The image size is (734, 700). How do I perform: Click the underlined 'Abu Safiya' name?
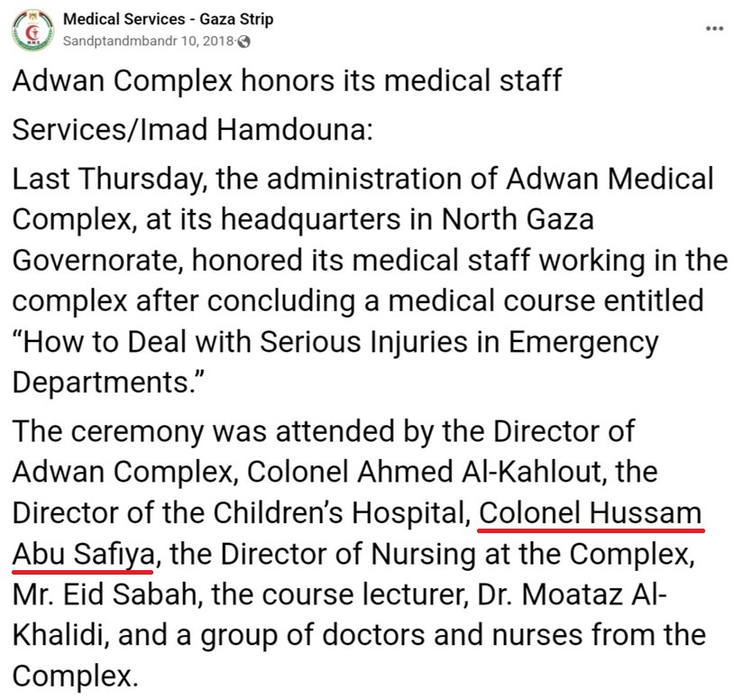point(83,555)
